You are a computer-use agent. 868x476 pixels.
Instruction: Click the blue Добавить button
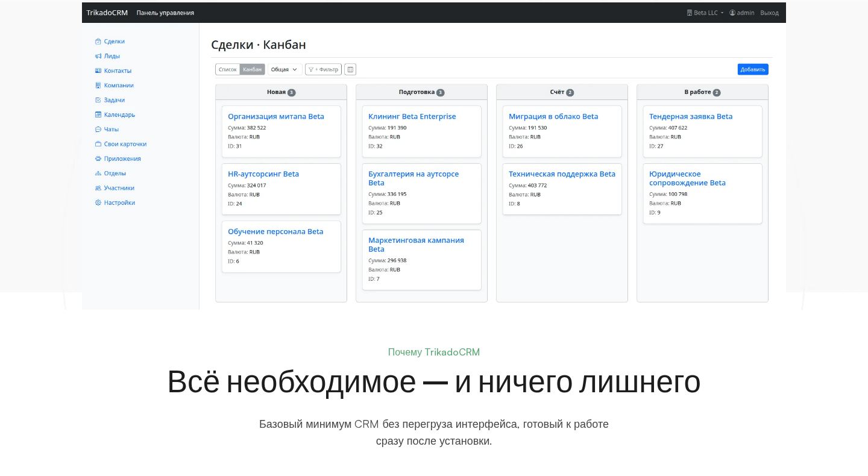[x=753, y=69]
